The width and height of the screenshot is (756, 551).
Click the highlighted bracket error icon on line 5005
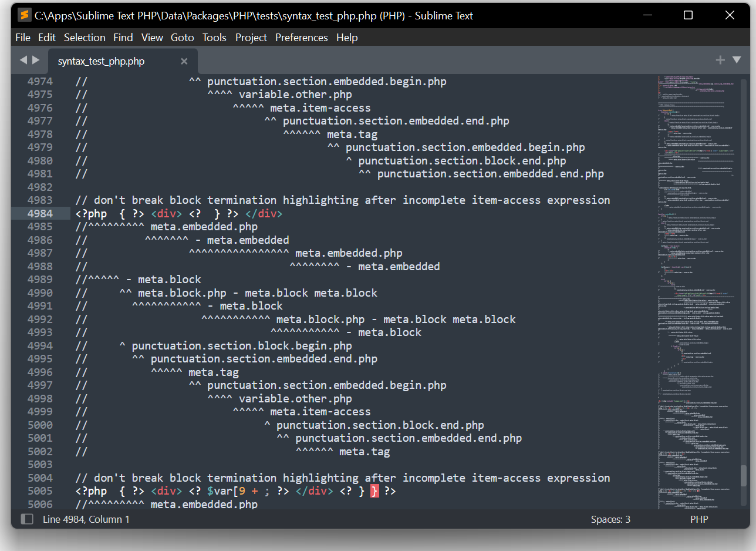(374, 491)
